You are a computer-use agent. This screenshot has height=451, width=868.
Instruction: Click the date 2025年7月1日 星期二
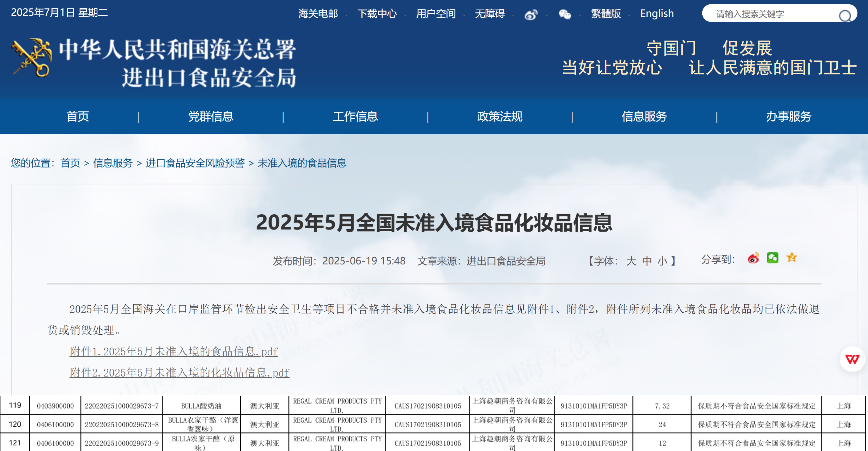coord(59,12)
